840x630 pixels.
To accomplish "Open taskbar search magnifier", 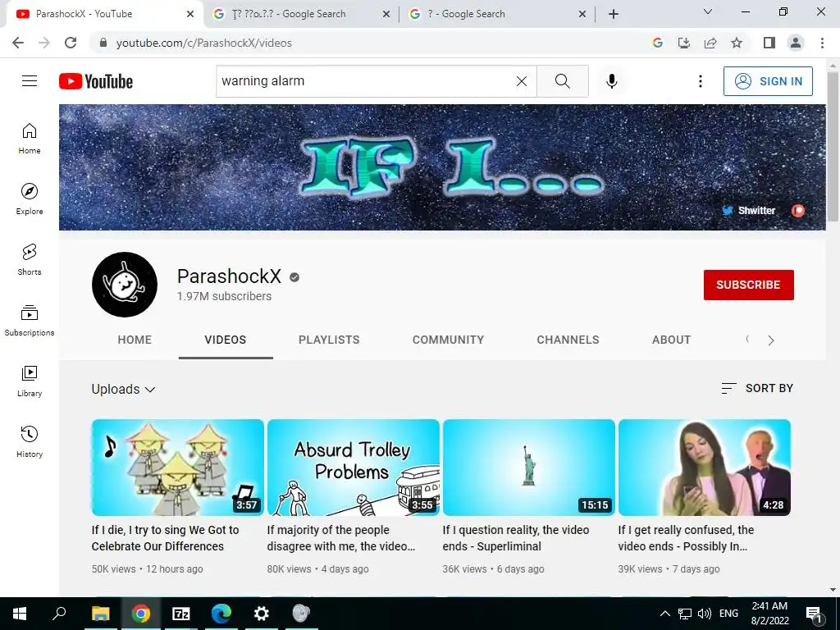I will tap(59, 614).
